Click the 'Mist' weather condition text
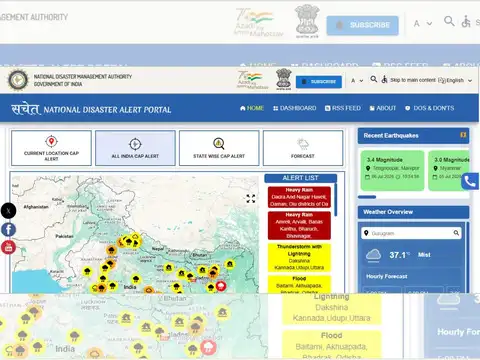The height and width of the screenshot is (360, 480). (x=424, y=255)
